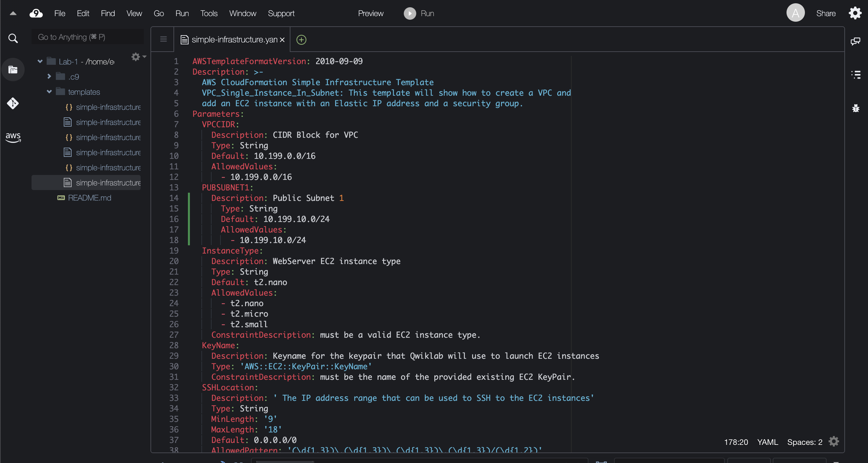Click '- t2.micro' allowed value
The height and width of the screenshot is (463, 868).
pos(245,314)
